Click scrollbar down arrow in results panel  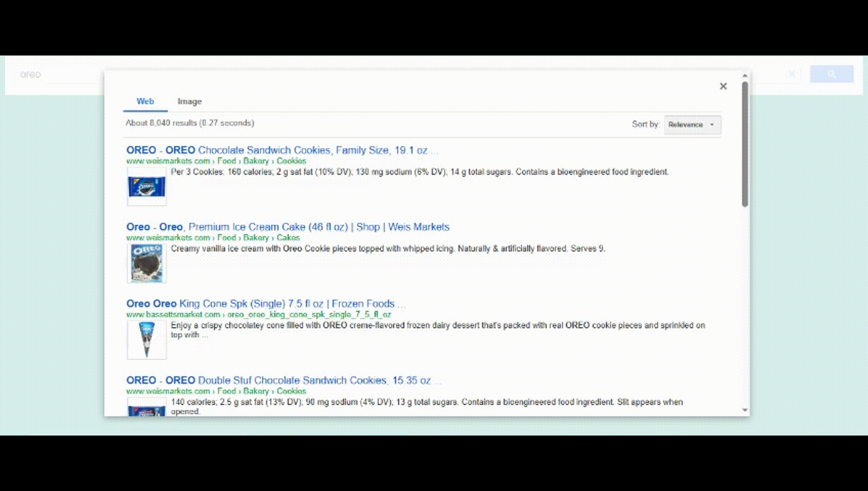click(x=745, y=410)
